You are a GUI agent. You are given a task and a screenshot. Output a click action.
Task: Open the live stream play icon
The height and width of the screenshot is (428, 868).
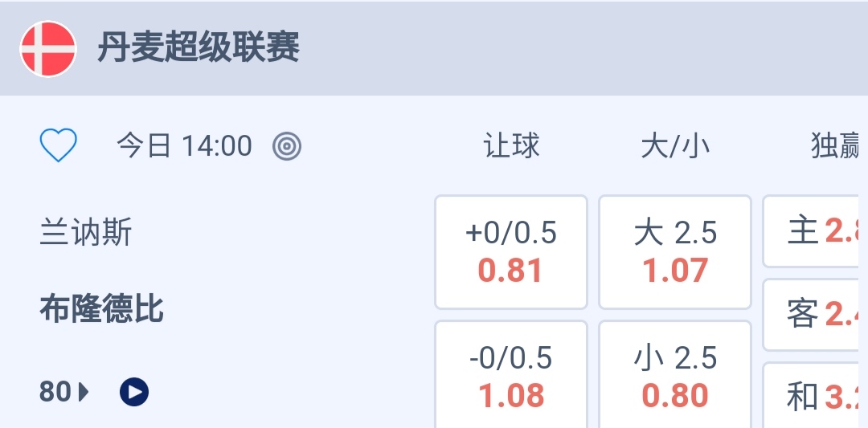coord(134,392)
